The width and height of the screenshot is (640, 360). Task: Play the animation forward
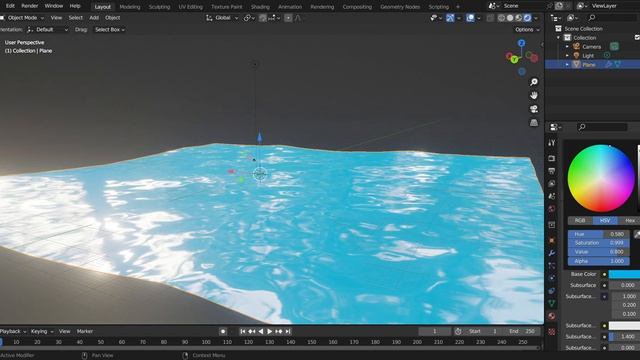[x=269, y=331]
